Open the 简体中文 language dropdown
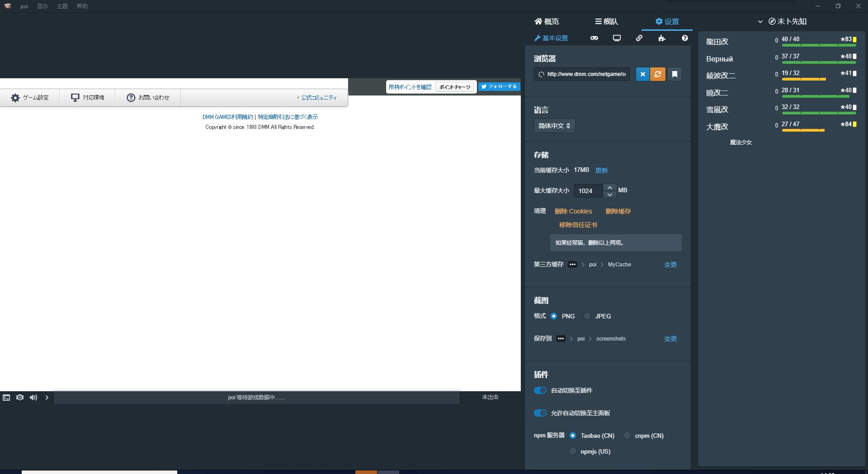This screenshot has height=474, width=868. [554, 126]
